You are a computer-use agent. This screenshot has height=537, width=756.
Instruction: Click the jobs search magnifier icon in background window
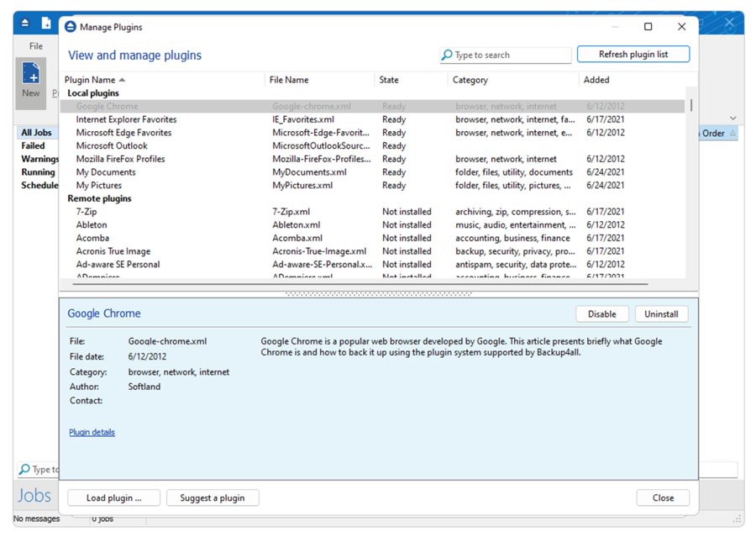point(24,469)
